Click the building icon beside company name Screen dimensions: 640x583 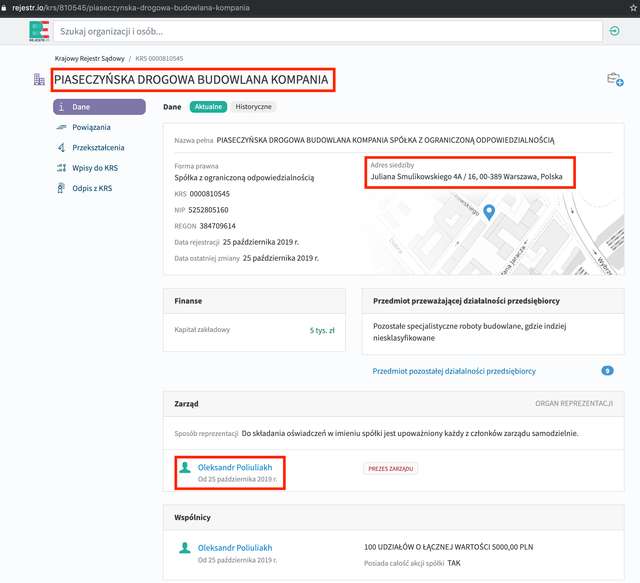click(39, 80)
